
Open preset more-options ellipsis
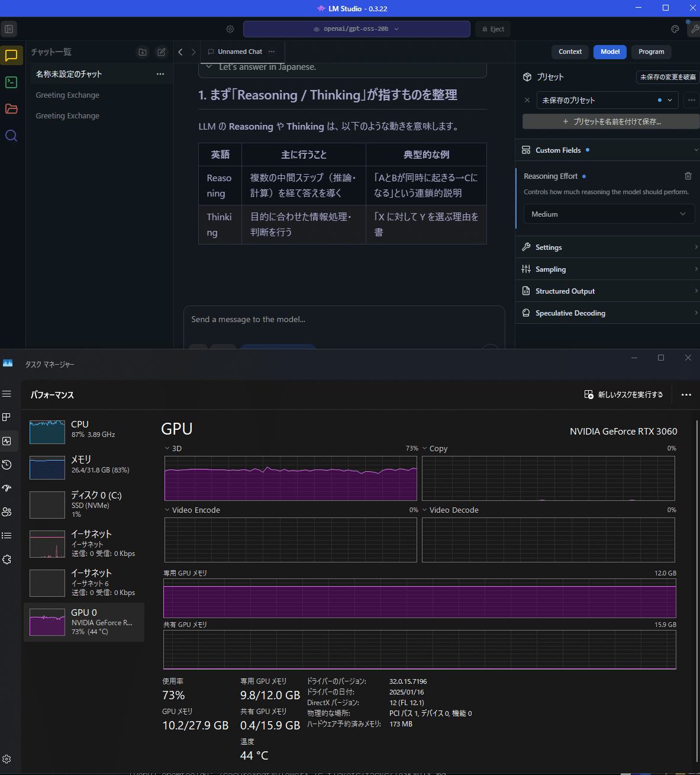691,100
